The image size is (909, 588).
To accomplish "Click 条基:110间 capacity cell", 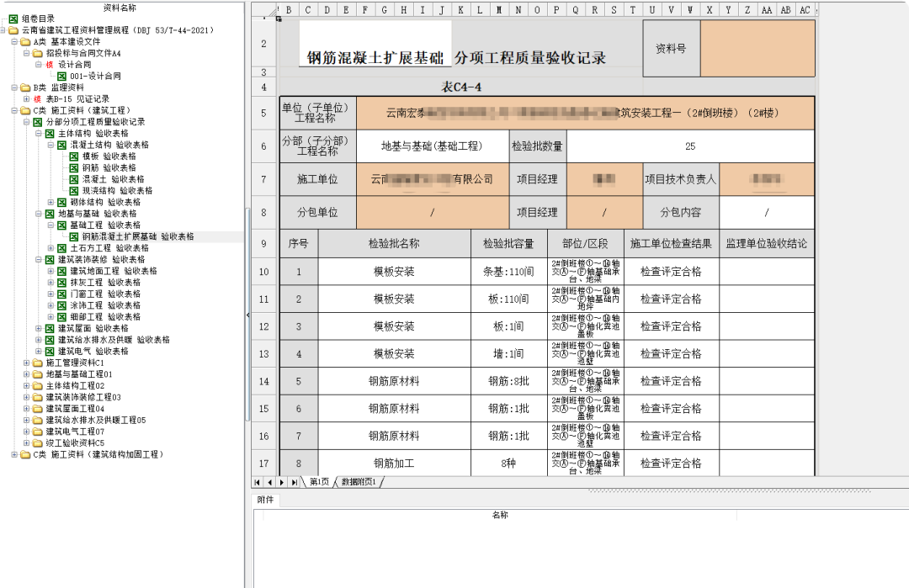I will coord(509,272).
